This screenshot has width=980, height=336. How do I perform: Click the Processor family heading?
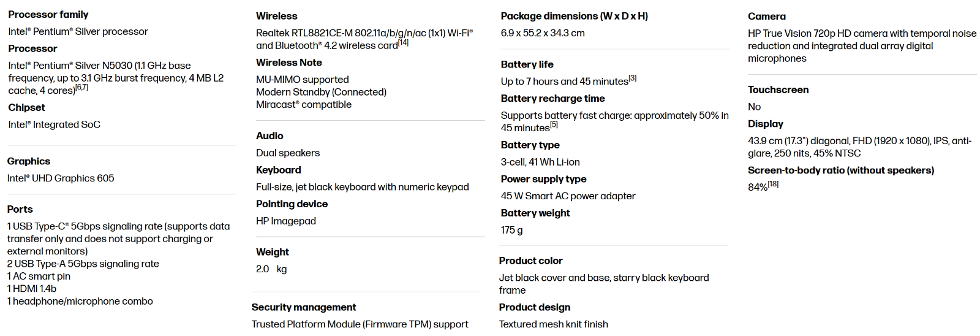point(48,14)
